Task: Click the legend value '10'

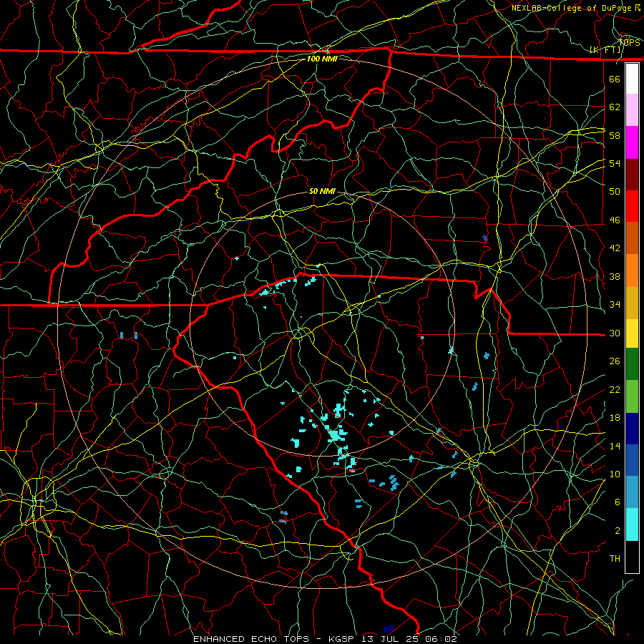Action: [615, 474]
